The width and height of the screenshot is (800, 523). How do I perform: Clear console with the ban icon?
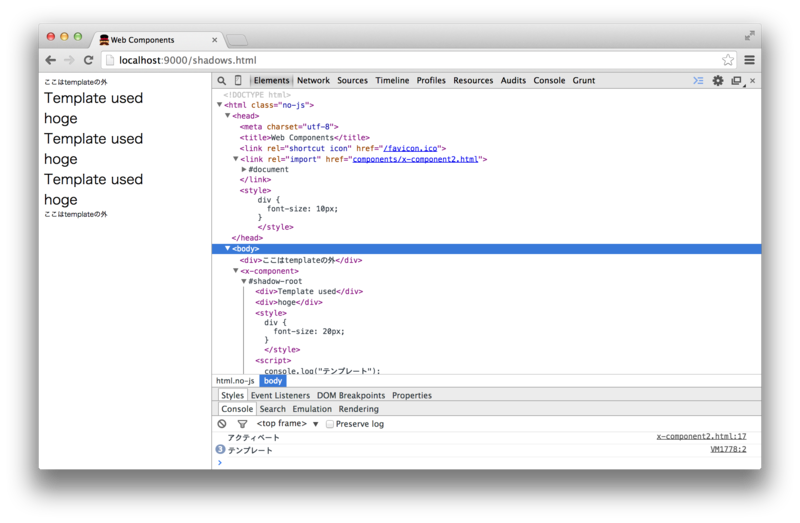(x=221, y=424)
